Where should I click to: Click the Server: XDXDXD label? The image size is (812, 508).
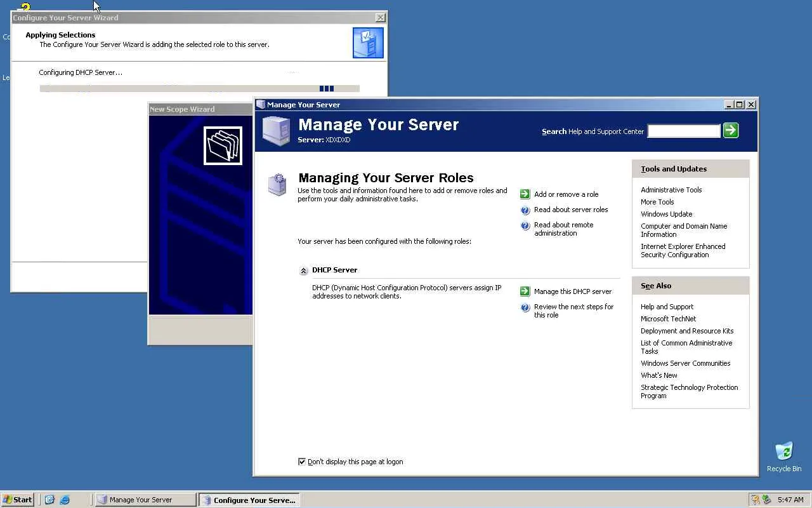tap(324, 140)
